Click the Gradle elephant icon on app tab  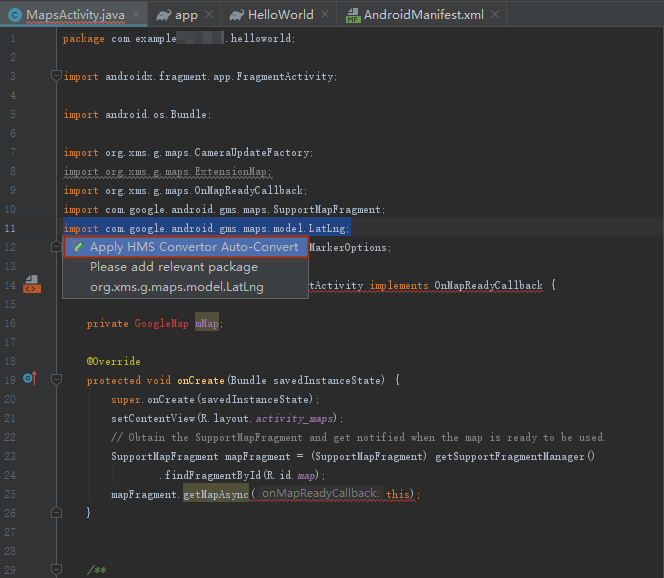coord(163,15)
